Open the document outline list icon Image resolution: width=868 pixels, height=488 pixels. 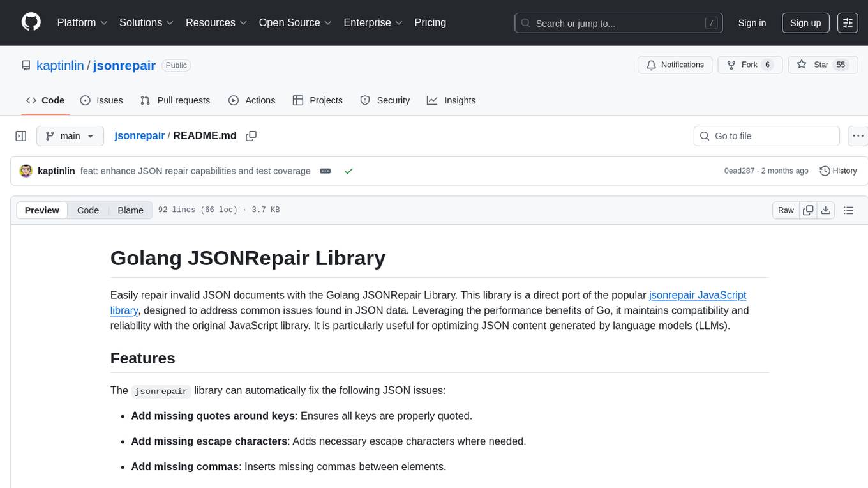(x=848, y=210)
